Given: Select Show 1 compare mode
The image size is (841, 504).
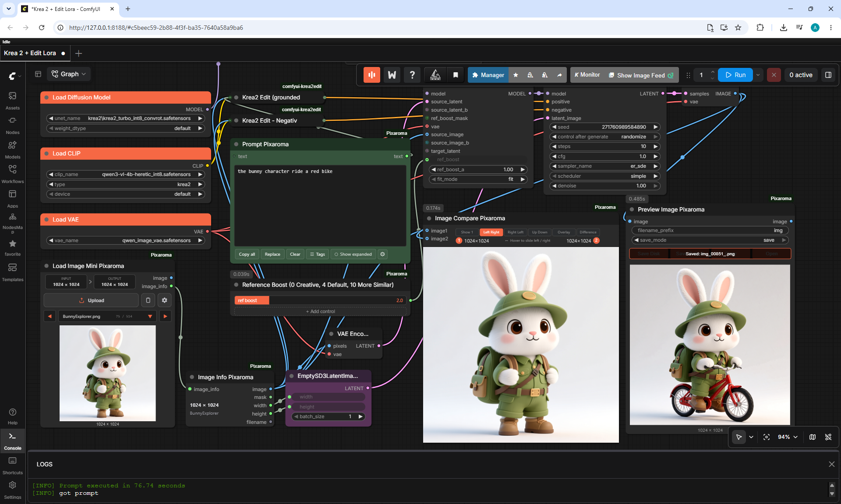Looking at the screenshot, I should click(467, 232).
